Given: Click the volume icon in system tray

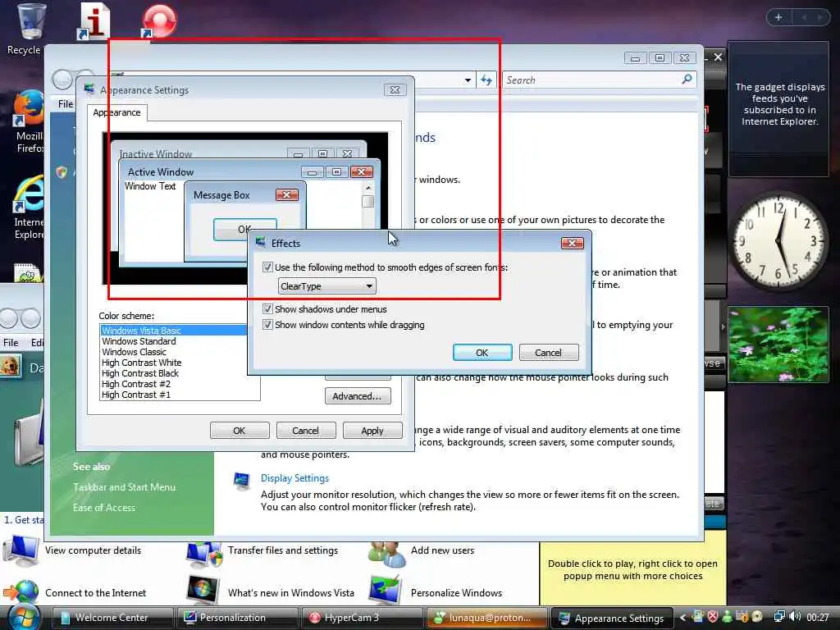Looking at the screenshot, I should [796, 617].
